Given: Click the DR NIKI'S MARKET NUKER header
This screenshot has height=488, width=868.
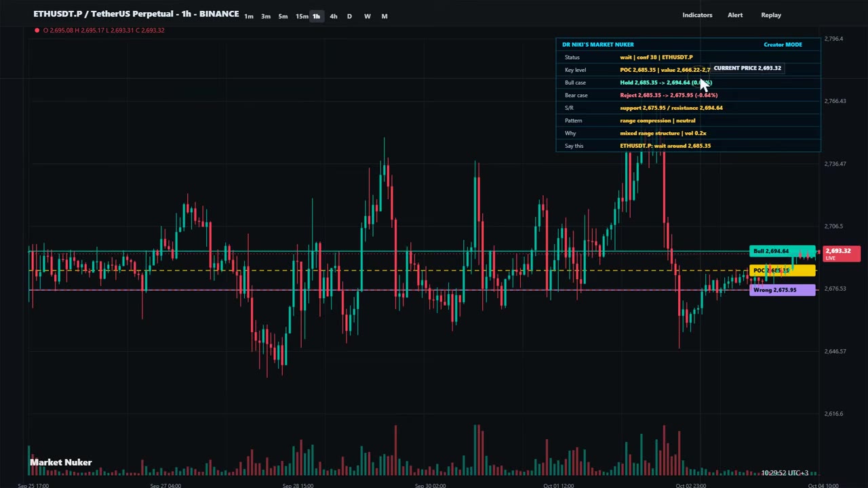Looking at the screenshot, I should [598, 45].
